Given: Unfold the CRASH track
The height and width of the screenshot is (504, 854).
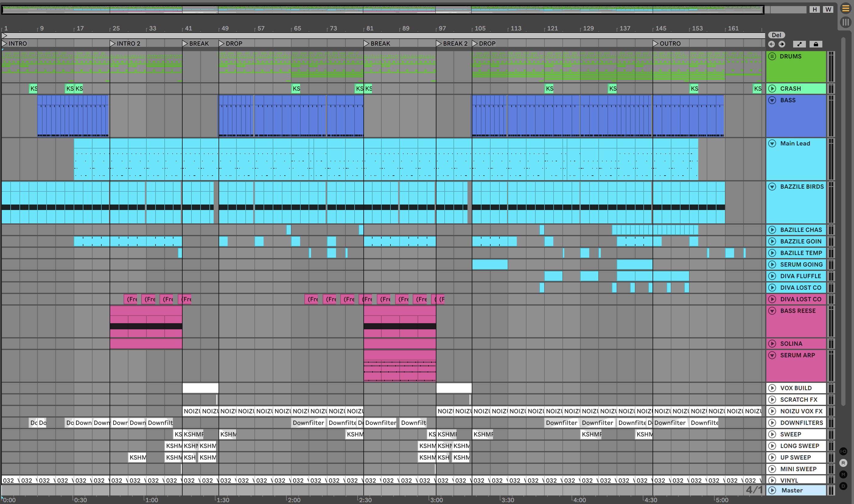Looking at the screenshot, I should [772, 89].
